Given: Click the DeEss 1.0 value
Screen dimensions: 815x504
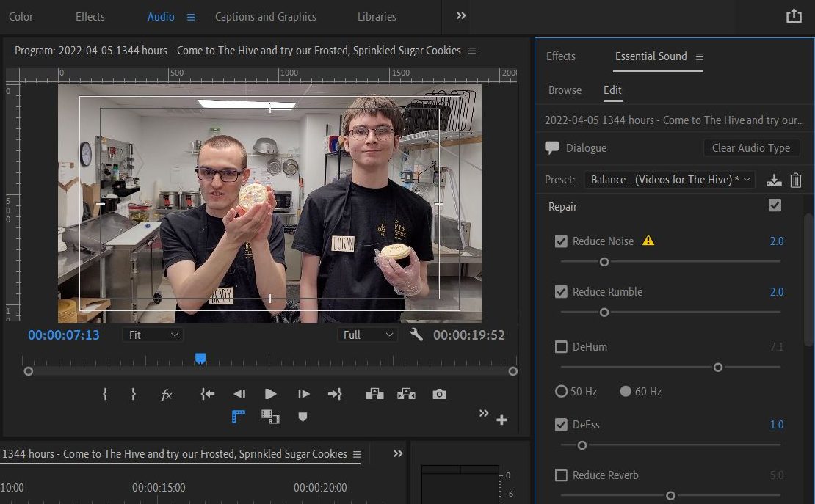Looking at the screenshot, I should [777, 425].
